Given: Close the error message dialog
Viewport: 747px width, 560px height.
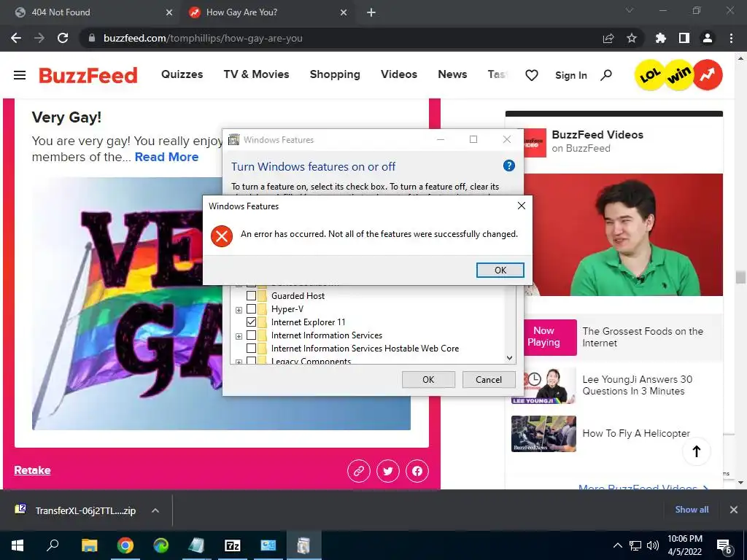Looking at the screenshot, I should [521, 205].
